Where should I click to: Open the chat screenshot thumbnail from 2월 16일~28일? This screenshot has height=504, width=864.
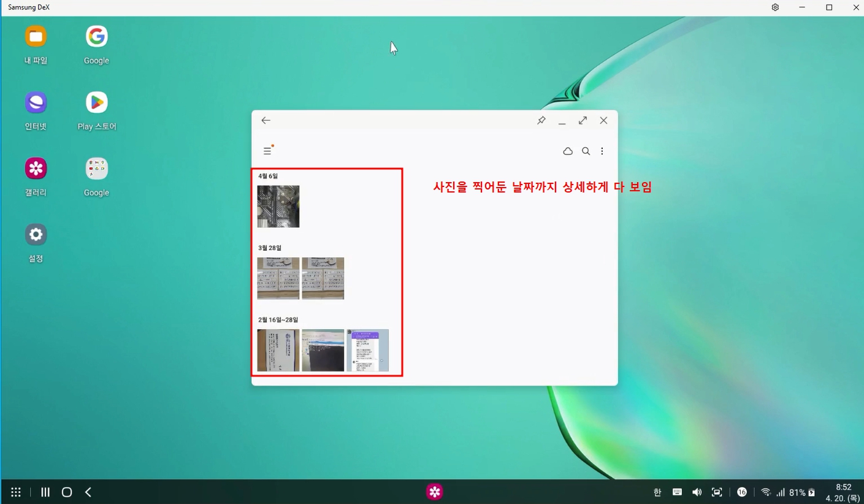pos(368,350)
